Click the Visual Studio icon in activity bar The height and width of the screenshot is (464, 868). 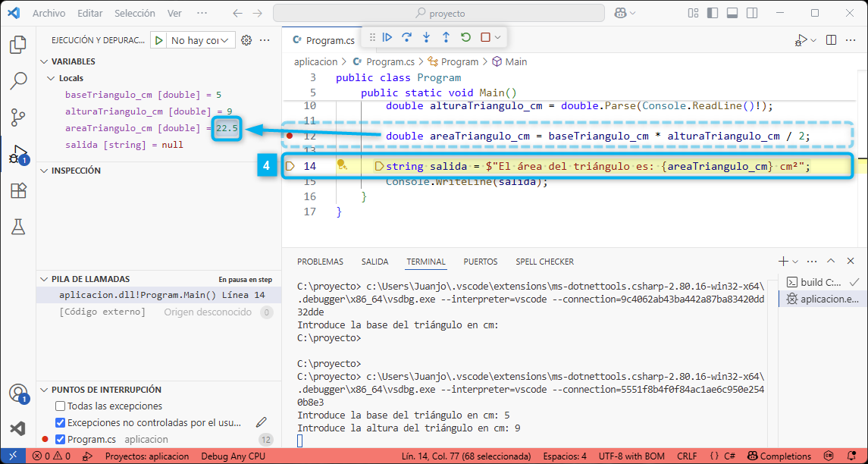[x=18, y=429]
